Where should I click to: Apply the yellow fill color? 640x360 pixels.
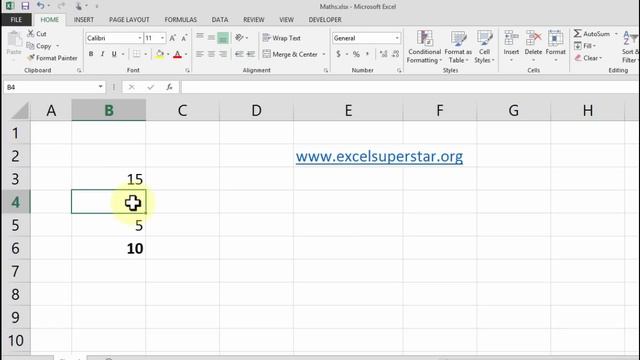160,54
